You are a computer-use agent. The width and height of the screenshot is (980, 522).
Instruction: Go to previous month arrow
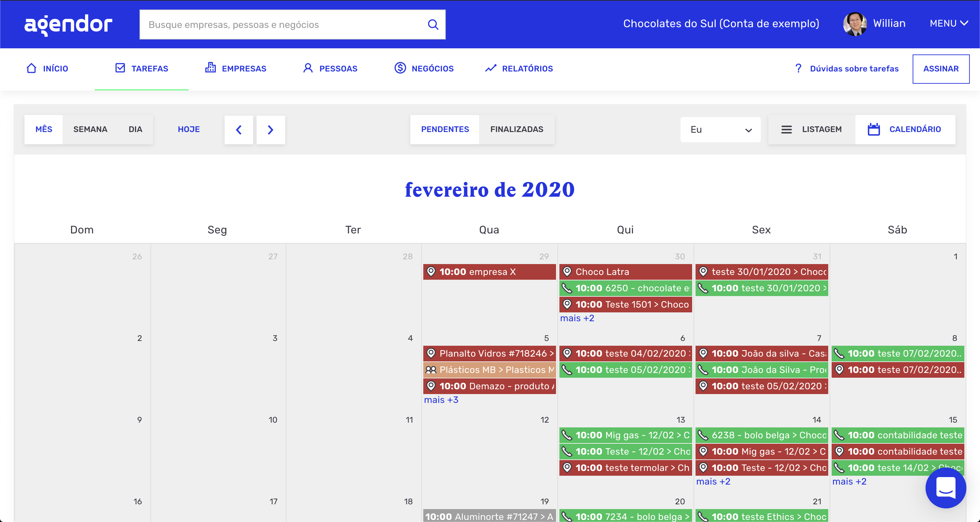pyautogui.click(x=239, y=130)
